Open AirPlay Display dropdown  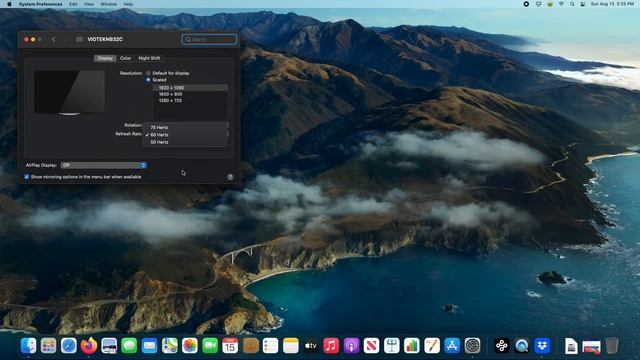click(x=104, y=165)
